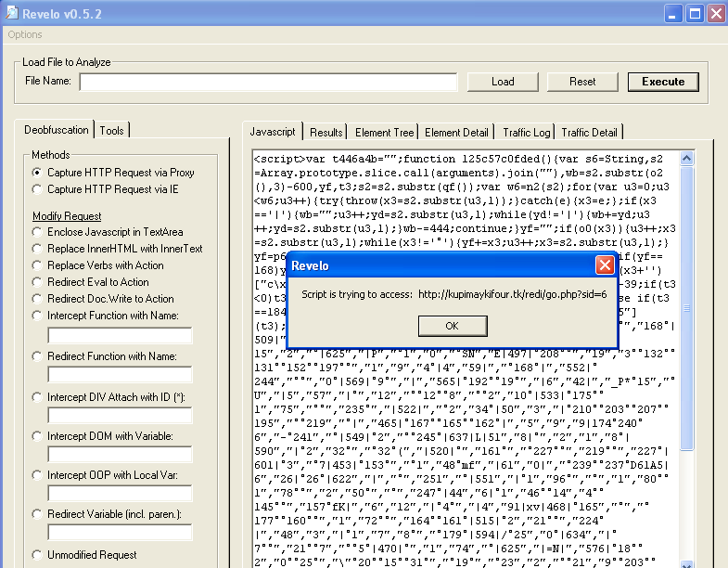Switch to the Tools tab
This screenshot has height=568, width=728.
click(112, 131)
